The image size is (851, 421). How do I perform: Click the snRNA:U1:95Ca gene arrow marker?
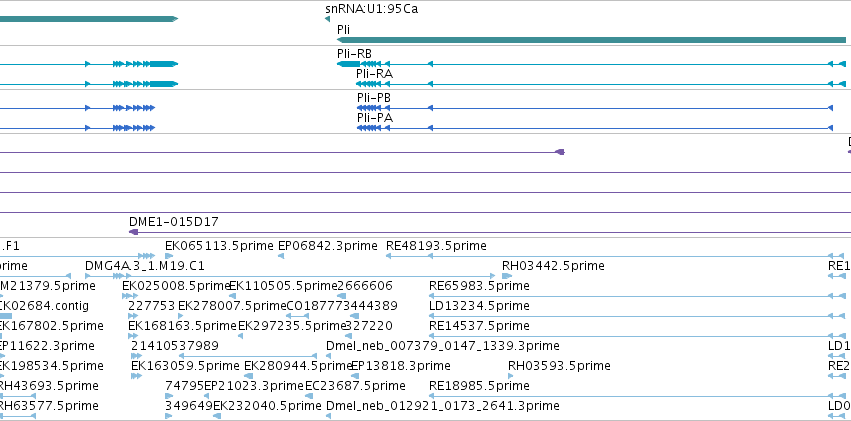click(327, 20)
